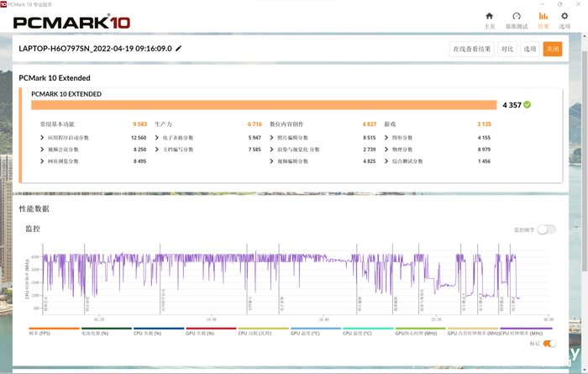Open the 主页 home icon
The height and width of the screenshot is (374, 588).
point(490,16)
